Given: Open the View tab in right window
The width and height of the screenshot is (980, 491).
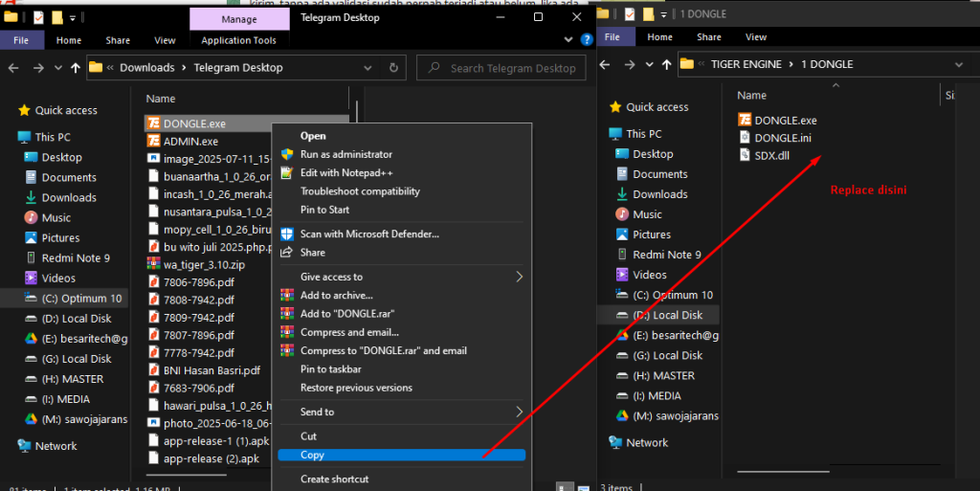Looking at the screenshot, I should 755,37.
